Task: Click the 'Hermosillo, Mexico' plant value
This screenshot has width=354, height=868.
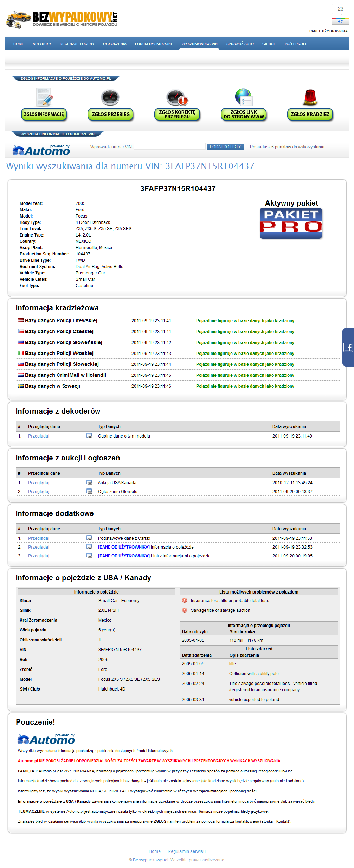Action: click(x=94, y=247)
